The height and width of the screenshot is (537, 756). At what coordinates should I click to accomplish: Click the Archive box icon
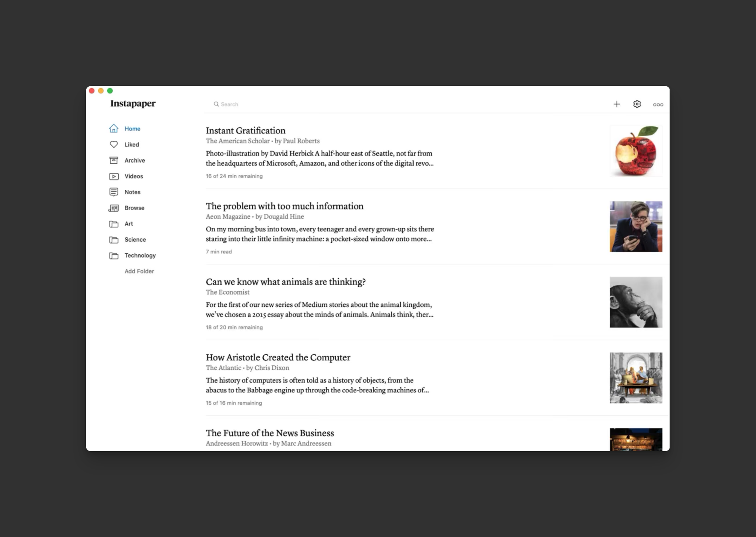(114, 160)
